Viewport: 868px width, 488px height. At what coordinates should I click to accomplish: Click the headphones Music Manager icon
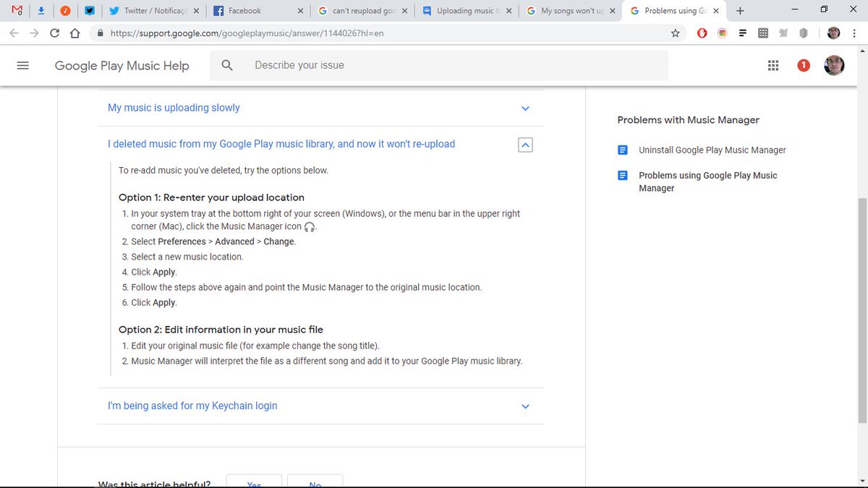310,227
